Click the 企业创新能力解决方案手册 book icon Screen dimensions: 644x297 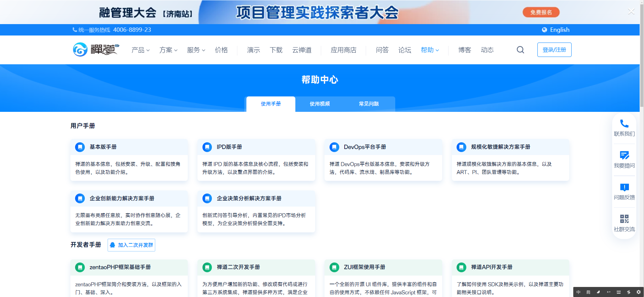[x=80, y=199]
